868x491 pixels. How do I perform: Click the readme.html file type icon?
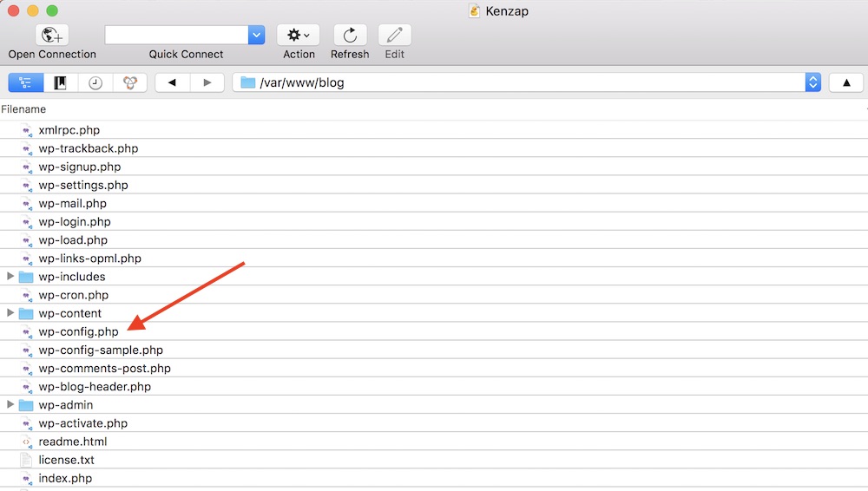(26, 442)
